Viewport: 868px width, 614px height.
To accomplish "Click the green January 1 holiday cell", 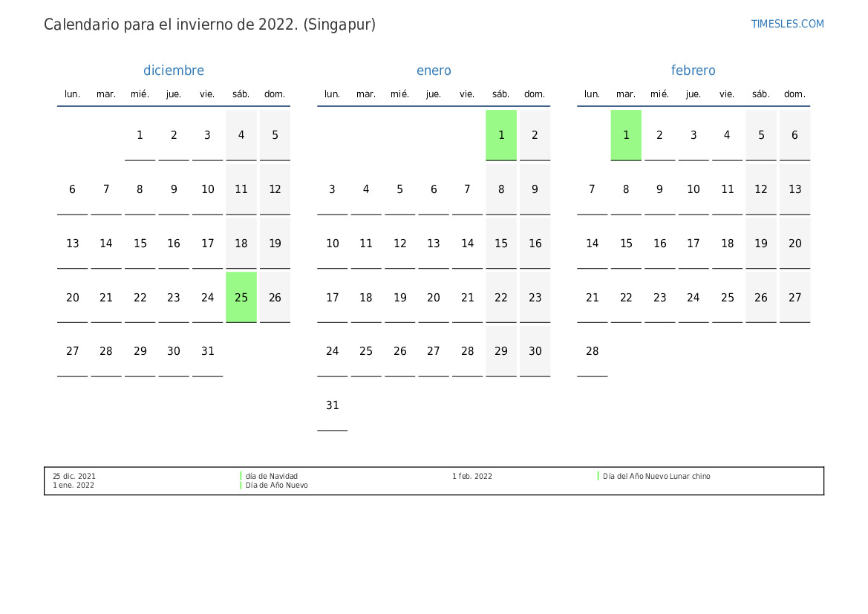I will (501, 135).
